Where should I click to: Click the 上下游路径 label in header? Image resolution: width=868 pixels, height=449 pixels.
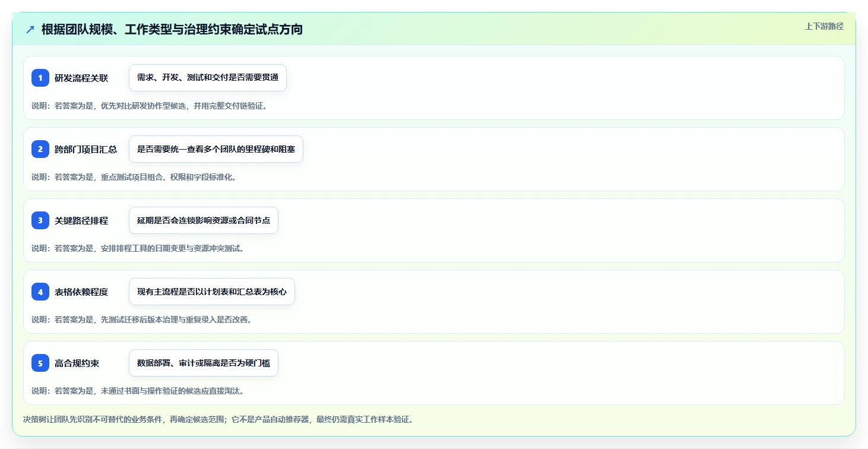pos(824,26)
